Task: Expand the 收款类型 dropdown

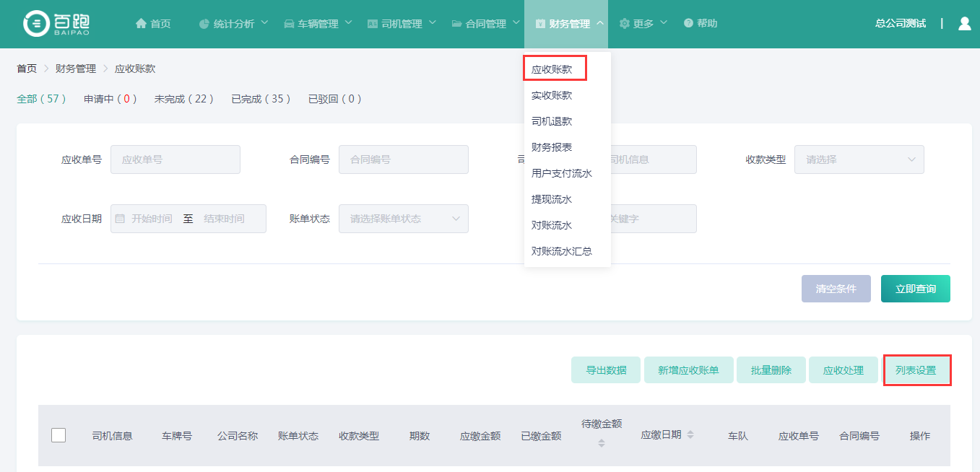Action: [x=859, y=159]
